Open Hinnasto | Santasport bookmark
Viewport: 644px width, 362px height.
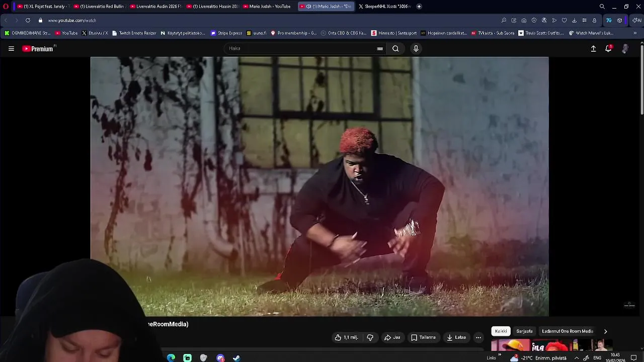394,33
